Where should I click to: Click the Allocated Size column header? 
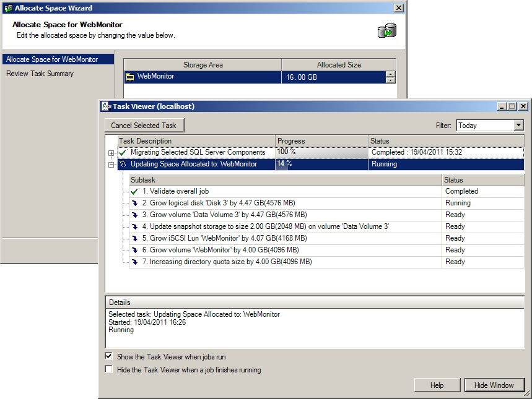(339, 65)
